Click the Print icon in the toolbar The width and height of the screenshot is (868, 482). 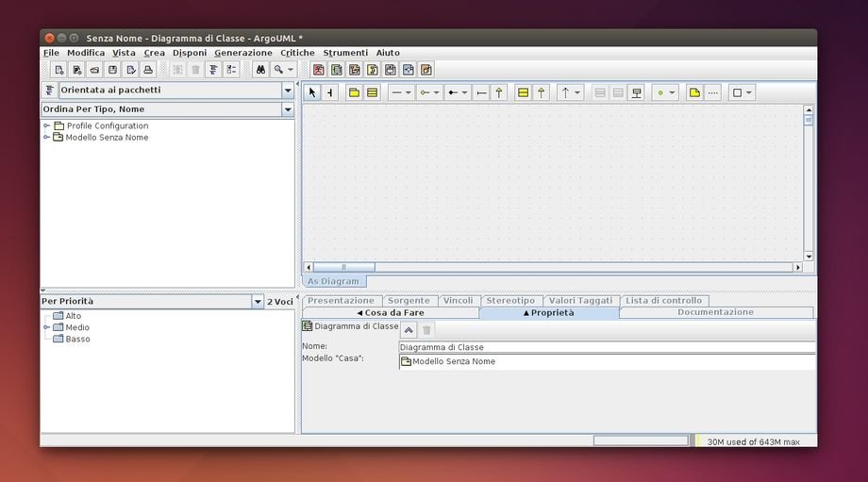(148, 70)
